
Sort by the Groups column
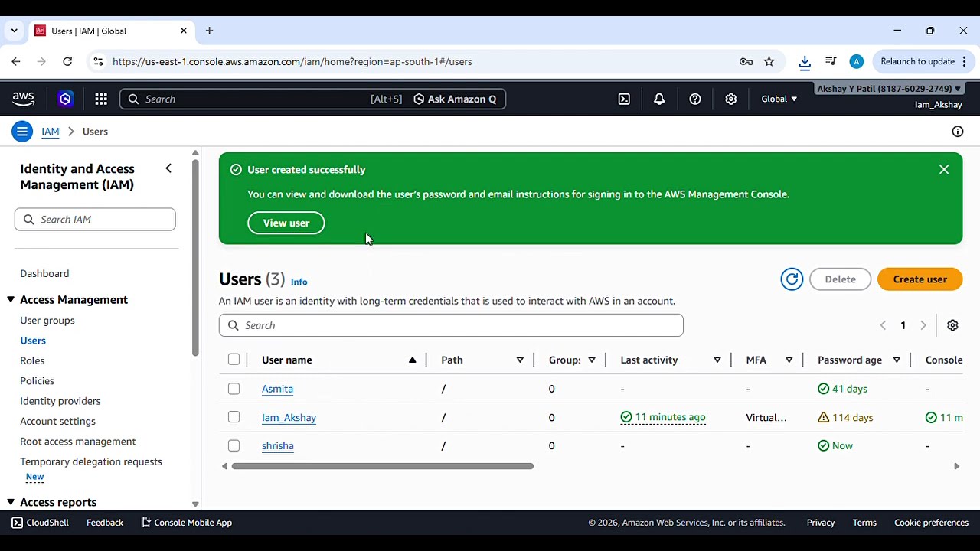click(591, 360)
